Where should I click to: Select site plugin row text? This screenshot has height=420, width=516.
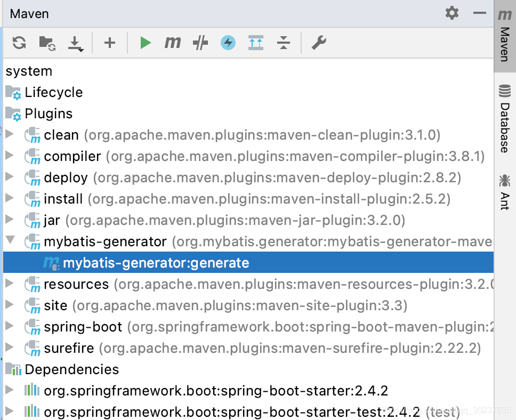click(226, 306)
